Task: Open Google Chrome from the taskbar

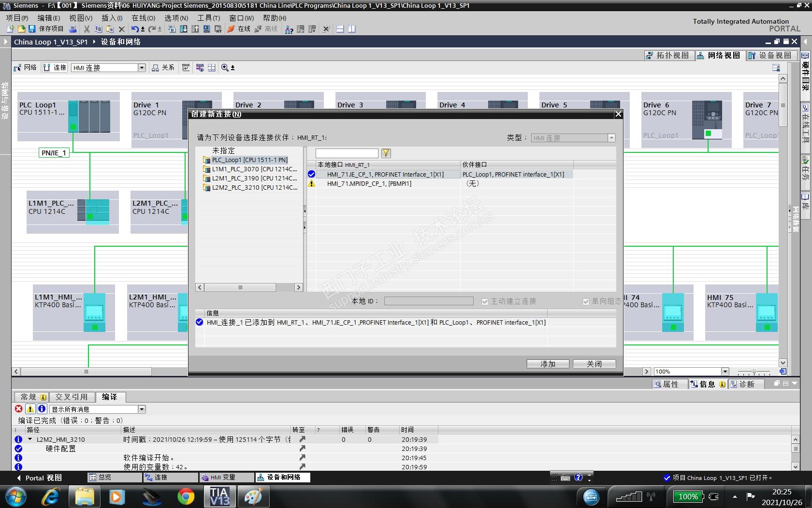Action: click(186, 497)
